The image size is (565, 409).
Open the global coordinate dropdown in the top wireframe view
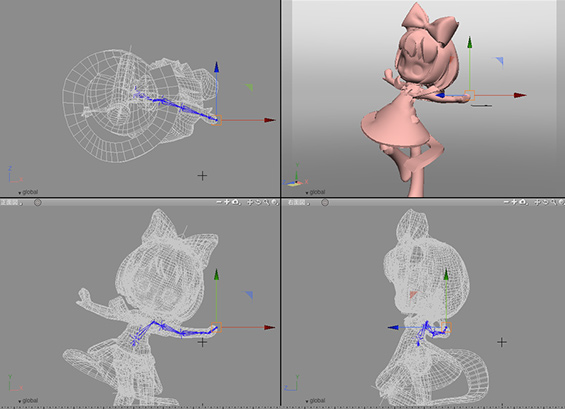tap(28, 192)
